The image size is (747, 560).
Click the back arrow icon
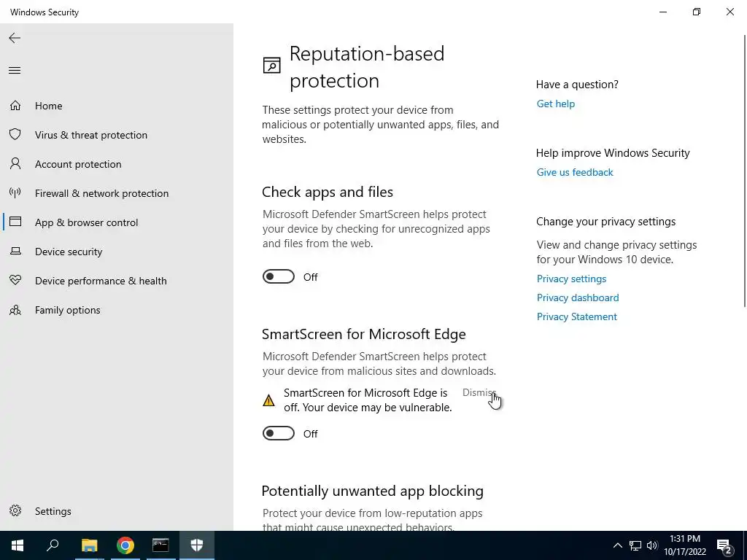coord(15,38)
